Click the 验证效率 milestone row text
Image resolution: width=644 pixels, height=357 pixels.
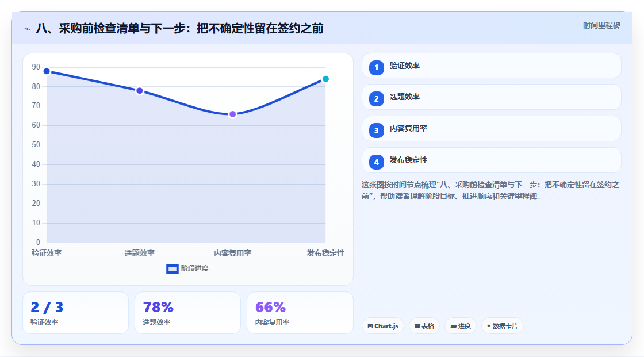(x=405, y=66)
